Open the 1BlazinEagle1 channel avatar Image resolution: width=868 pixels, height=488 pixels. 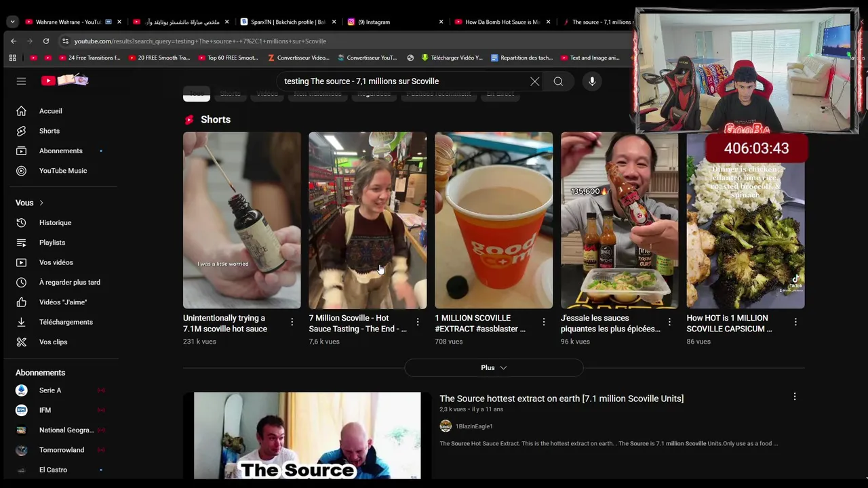pos(446,426)
